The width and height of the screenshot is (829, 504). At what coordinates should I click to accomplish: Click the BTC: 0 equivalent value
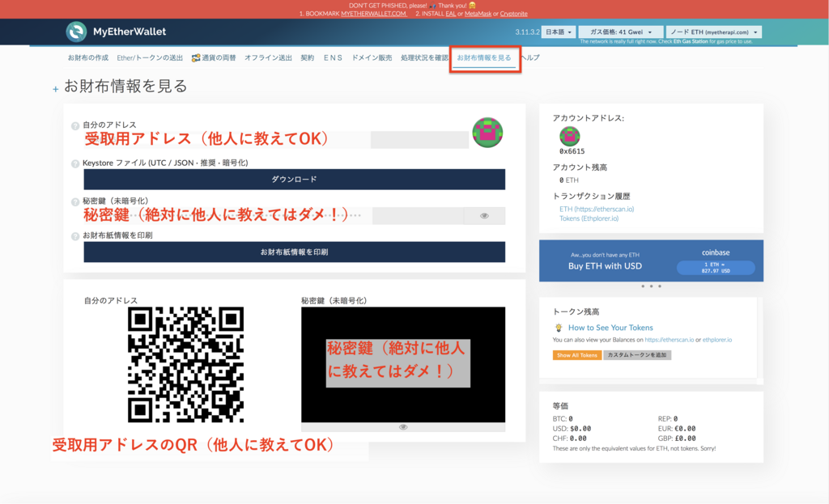(563, 418)
